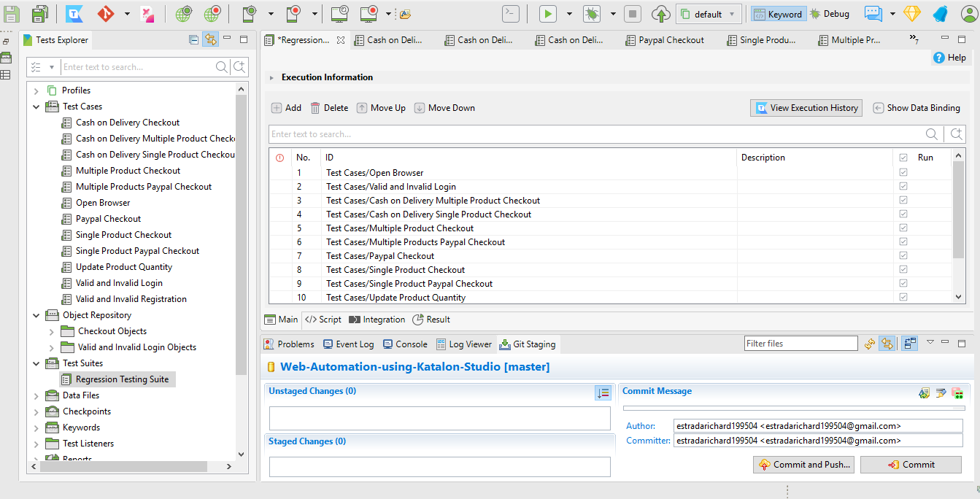Image resolution: width=980 pixels, height=499 pixels.
Task: Click the Record Mobile icon
Action: click(294, 13)
